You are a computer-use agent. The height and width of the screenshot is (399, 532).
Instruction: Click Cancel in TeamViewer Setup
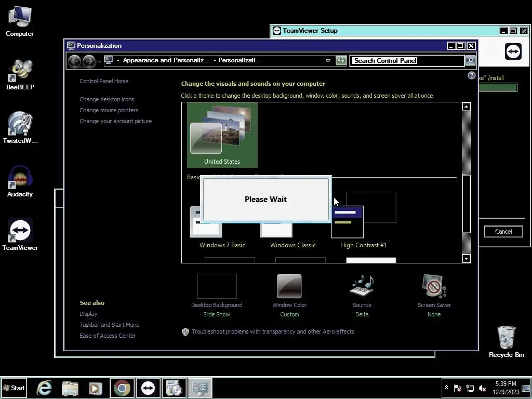[x=503, y=231]
